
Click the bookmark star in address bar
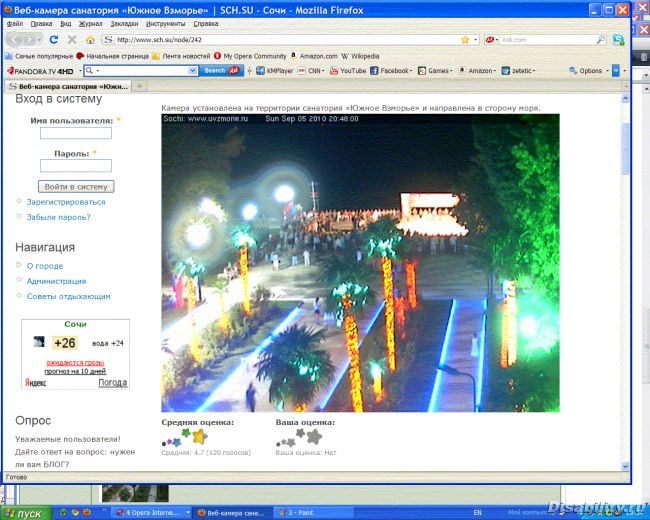click(465, 40)
